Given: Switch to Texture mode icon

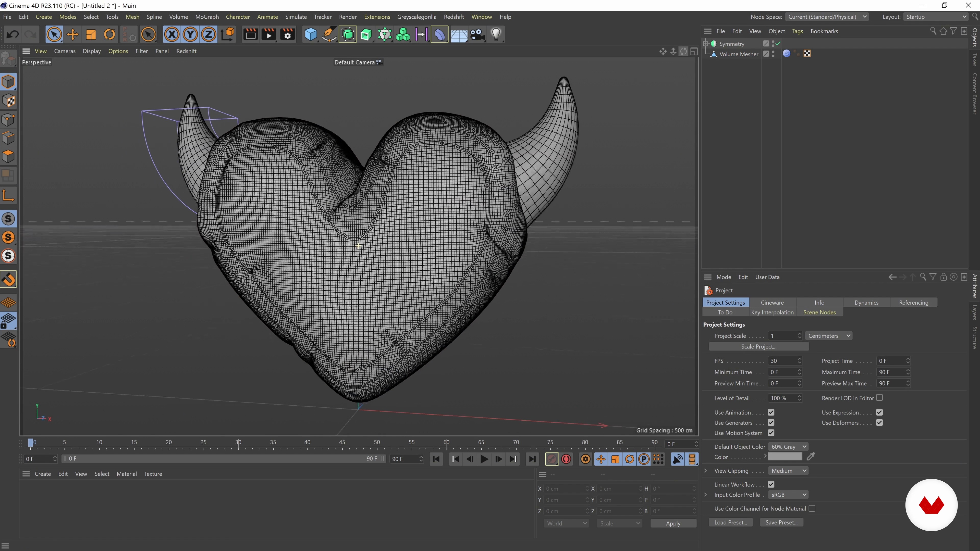Looking at the screenshot, I should [x=8, y=101].
